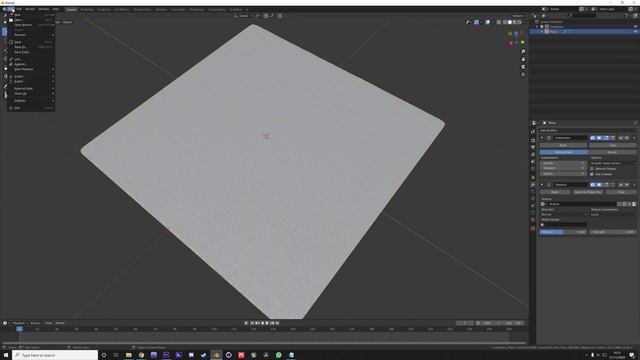Select Simple subdivision type
The width and height of the screenshot is (640, 360).
tap(612, 152)
